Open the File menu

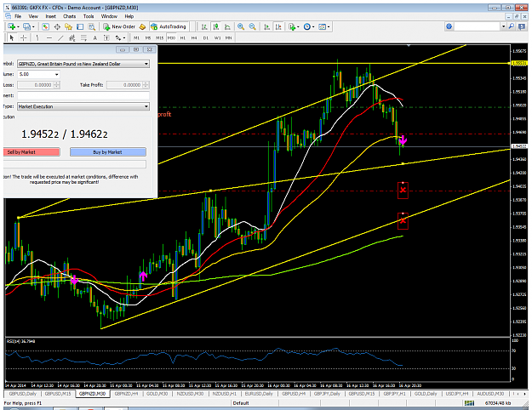[x=18, y=16]
